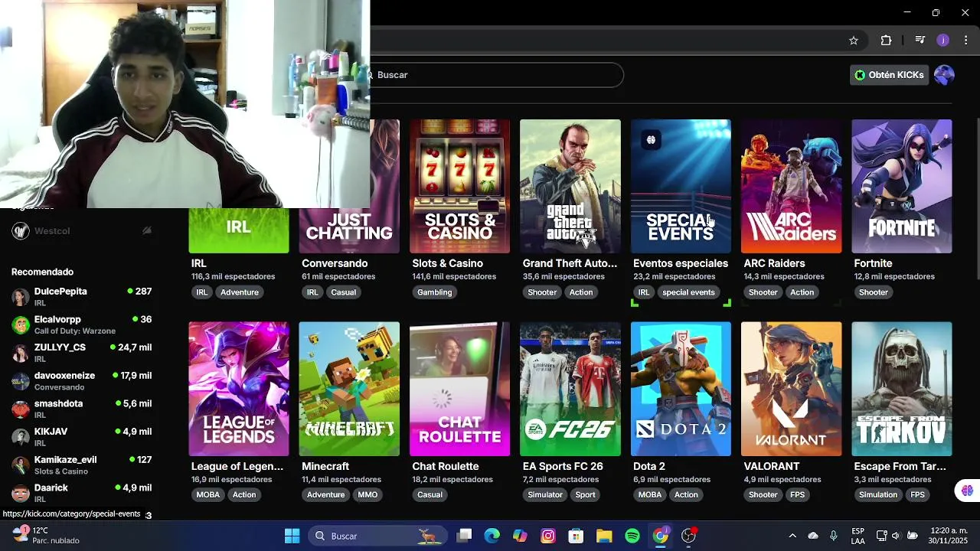Open the DulcePepita avatar in Recomendado
This screenshot has width=980, height=551.
pyautogui.click(x=21, y=297)
